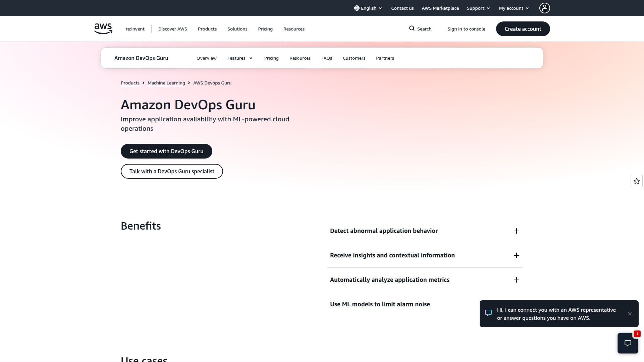Open the chat widget button

click(628, 343)
